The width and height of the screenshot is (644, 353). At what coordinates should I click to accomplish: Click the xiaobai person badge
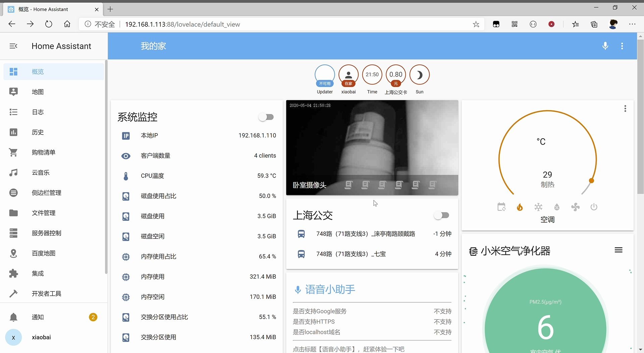[348, 80]
